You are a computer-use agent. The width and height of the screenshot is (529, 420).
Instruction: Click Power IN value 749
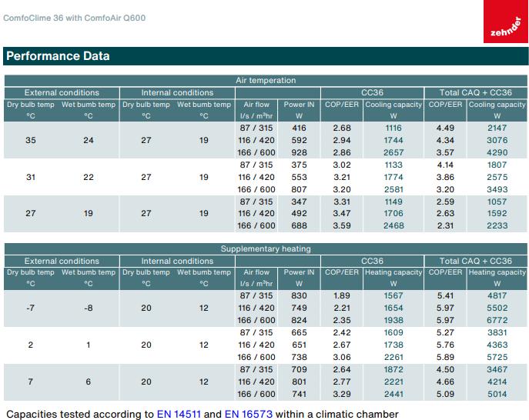[299, 308]
